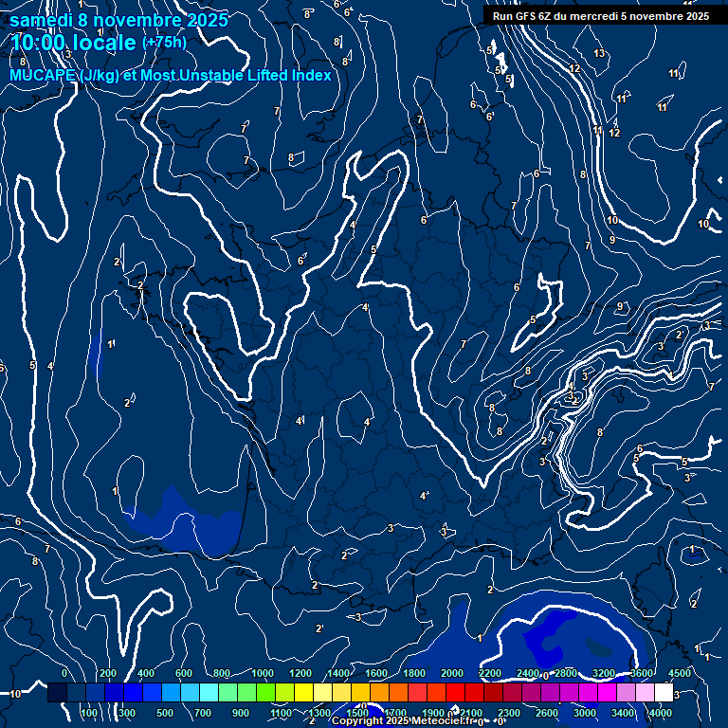Click the legend value '1200'
This screenshot has width=728, height=728.
(x=300, y=673)
